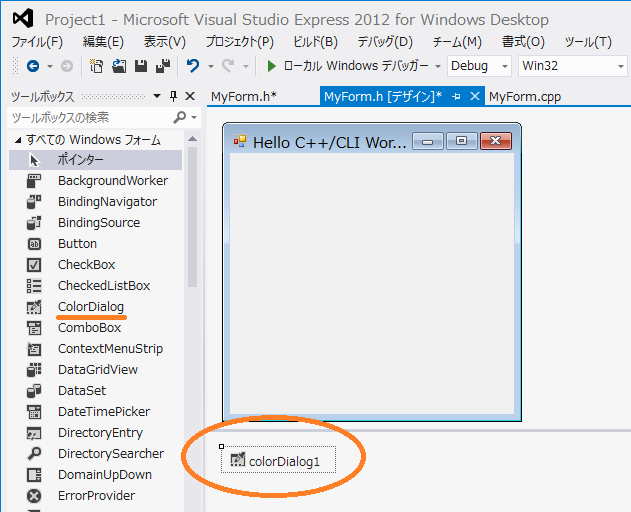The width and height of the screenshot is (631, 512).
Task: Select the pointer tool in toolbox
Action: [x=96, y=160]
